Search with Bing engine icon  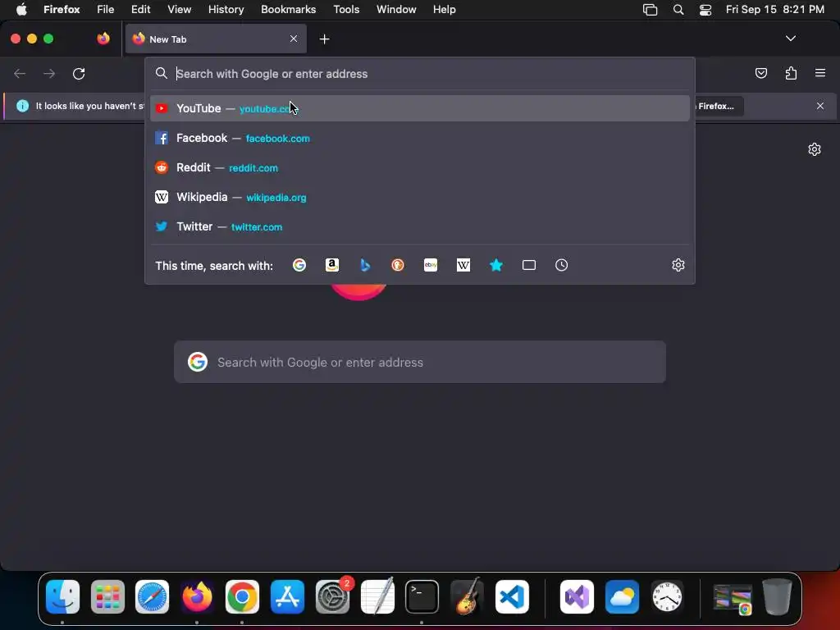point(365,265)
